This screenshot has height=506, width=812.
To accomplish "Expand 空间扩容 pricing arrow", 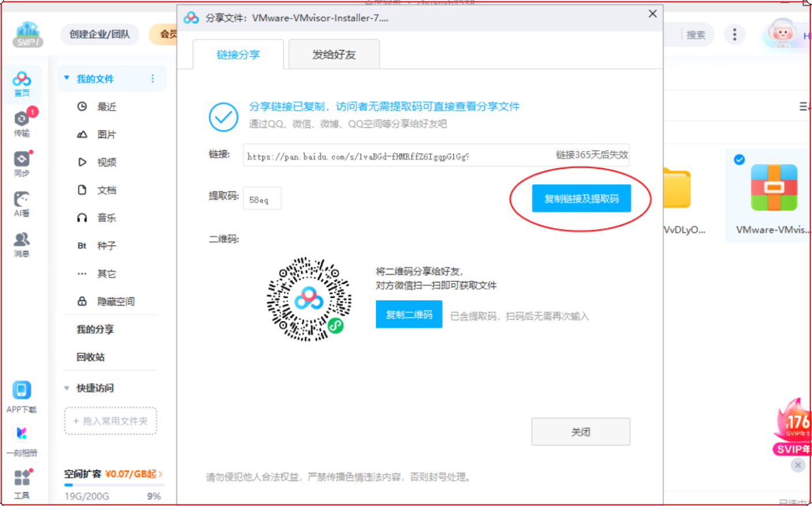I will 160,474.
